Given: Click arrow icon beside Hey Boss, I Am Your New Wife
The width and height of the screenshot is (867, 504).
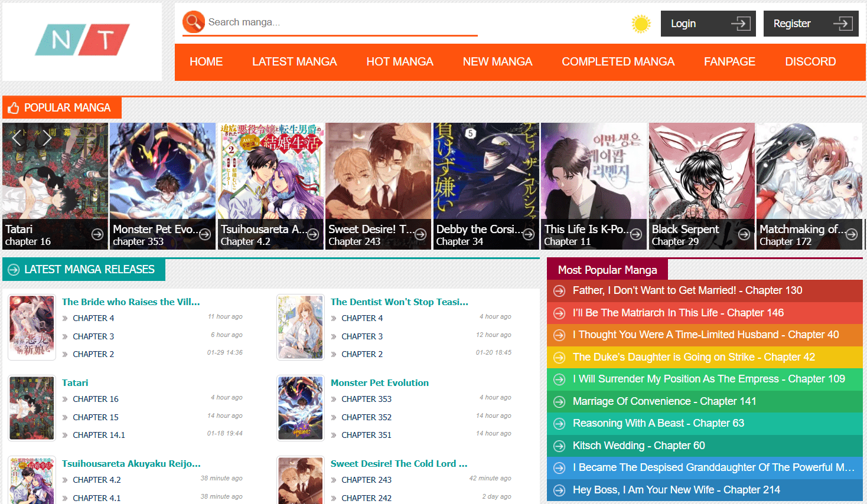Looking at the screenshot, I should pyautogui.click(x=559, y=490).
